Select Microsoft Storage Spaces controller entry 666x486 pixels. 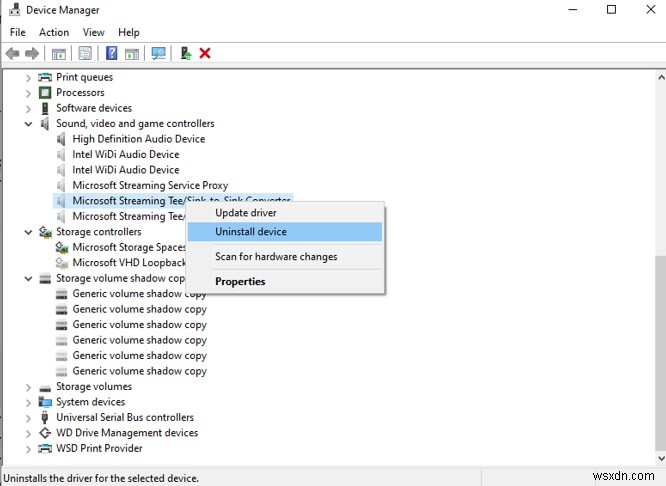point(129,247)
